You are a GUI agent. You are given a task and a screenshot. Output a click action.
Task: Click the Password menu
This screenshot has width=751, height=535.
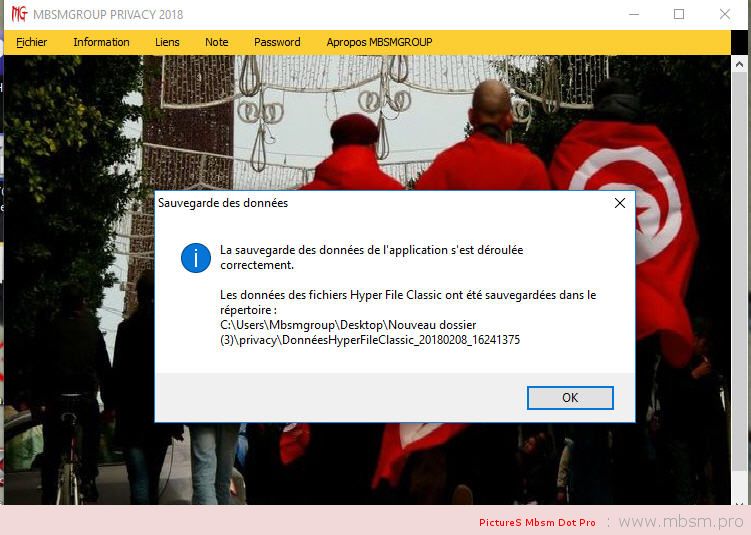tap(277, 42)
